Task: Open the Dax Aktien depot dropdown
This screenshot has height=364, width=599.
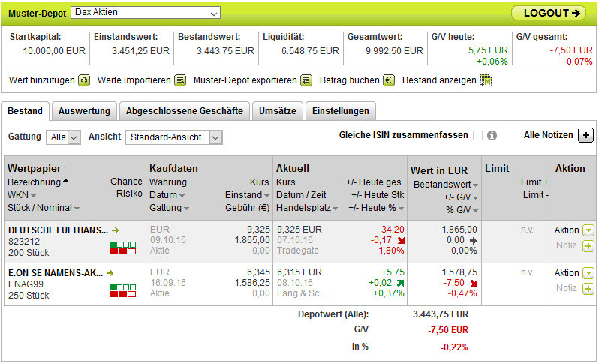Action: click(x=146, y=13)
